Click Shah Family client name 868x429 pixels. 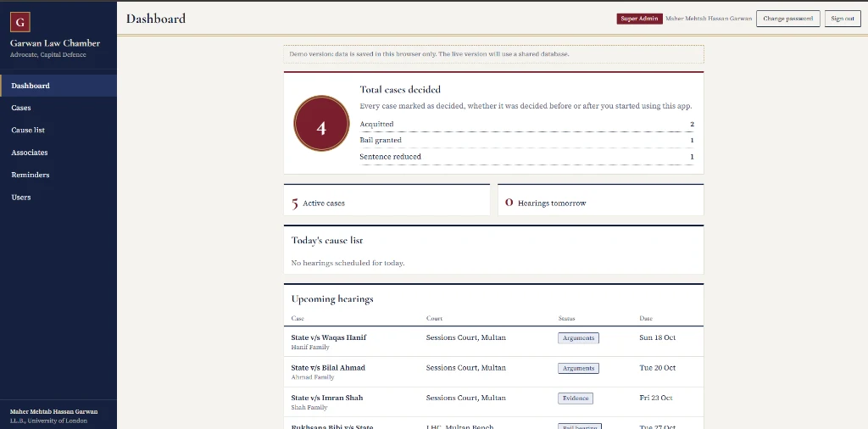[x=309, y=408]
